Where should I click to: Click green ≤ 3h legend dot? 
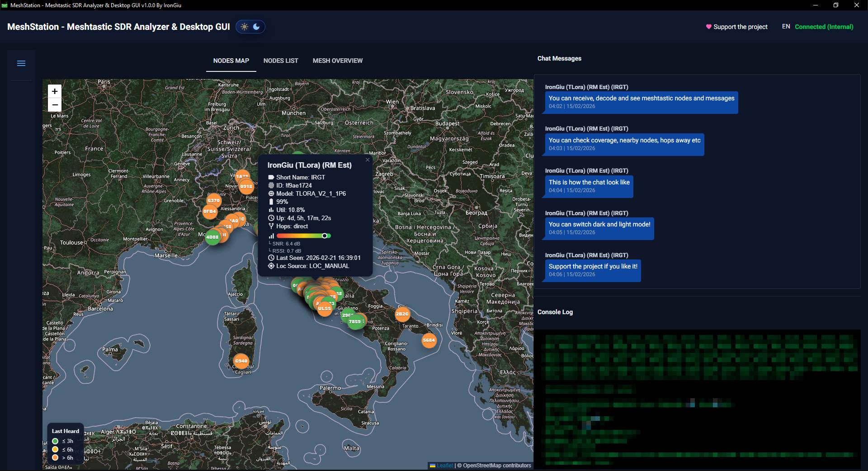[55, 441]
